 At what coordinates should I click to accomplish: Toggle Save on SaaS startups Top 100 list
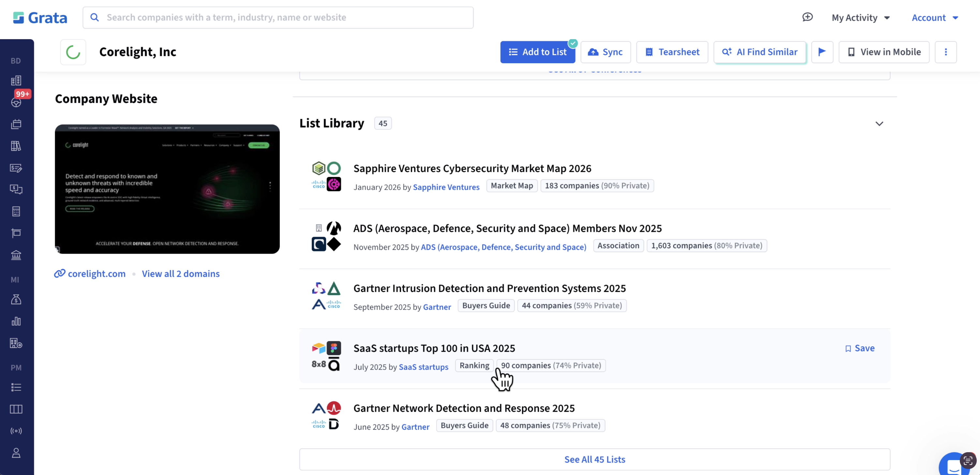click(x=859, y=348)
